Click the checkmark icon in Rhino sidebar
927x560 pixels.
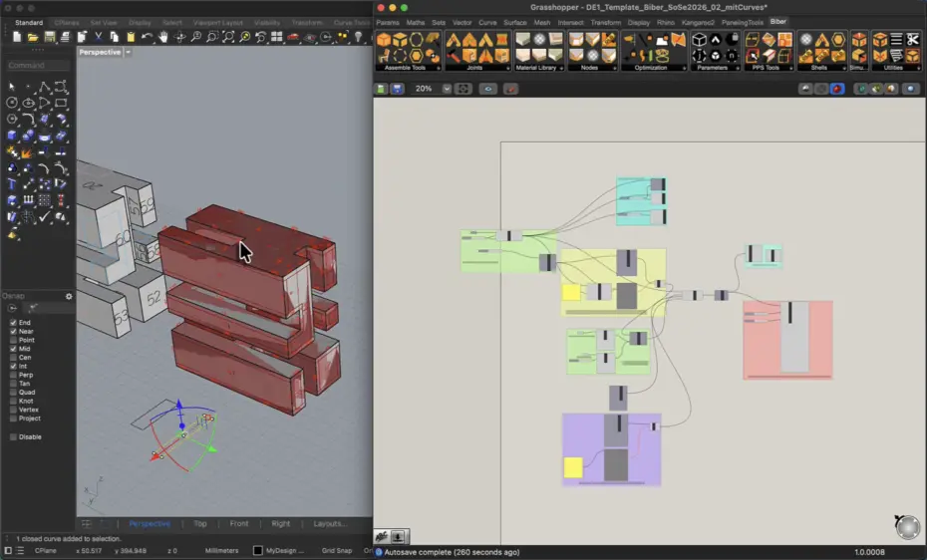[44, 217]
